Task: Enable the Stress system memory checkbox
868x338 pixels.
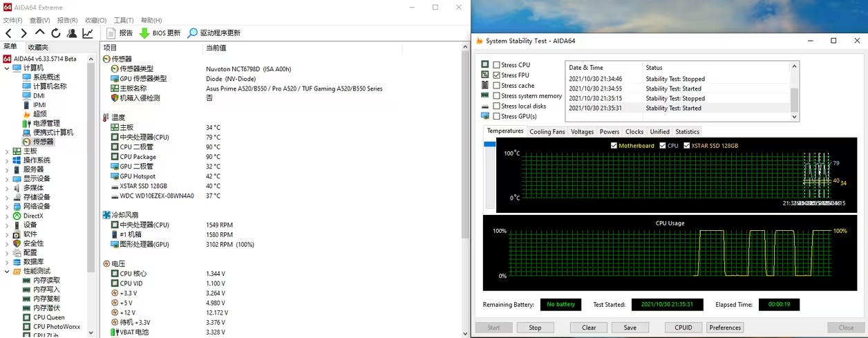Action: click(x=496, y=96)
